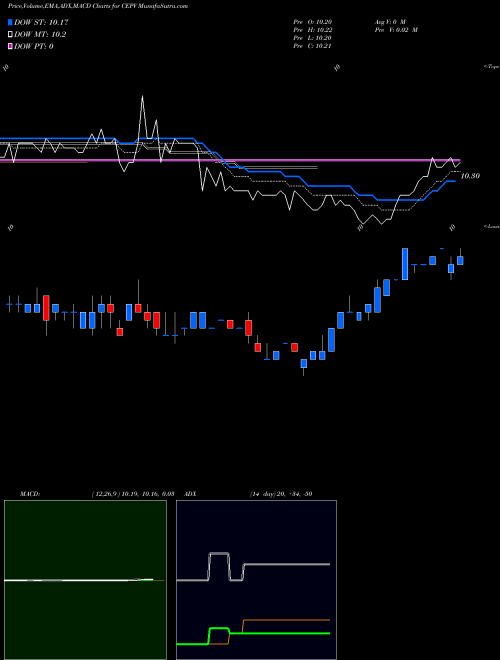
Task: Click the orange -DI line in ADX panel
Action: pos(286,620)
